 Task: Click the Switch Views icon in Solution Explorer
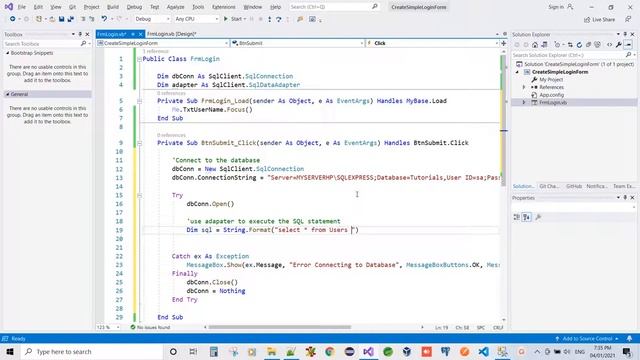pyautogui.click(x=544, y=45)
